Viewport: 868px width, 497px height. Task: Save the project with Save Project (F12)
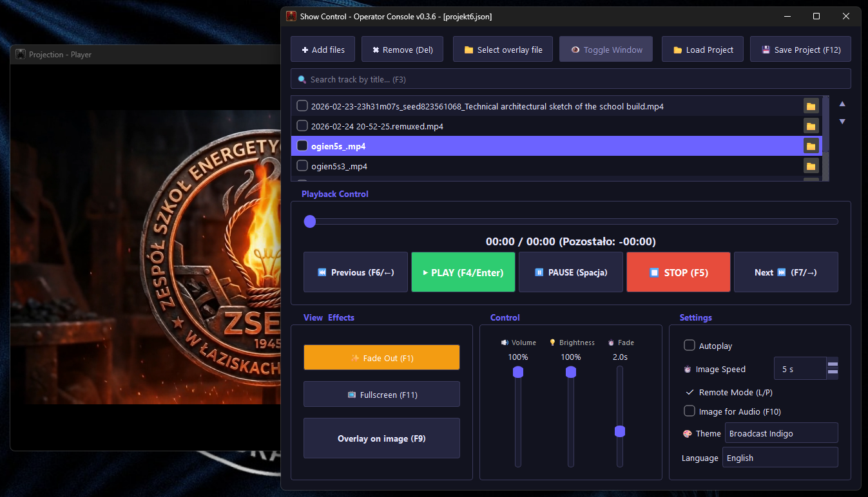click(800, 50)
